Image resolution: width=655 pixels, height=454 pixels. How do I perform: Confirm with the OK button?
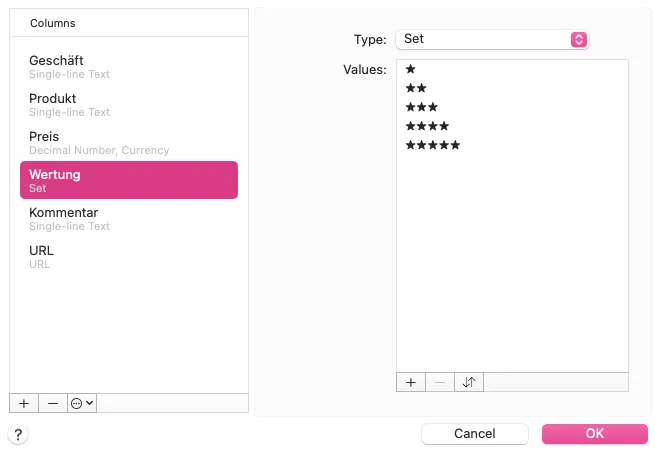tap(594, 434)
